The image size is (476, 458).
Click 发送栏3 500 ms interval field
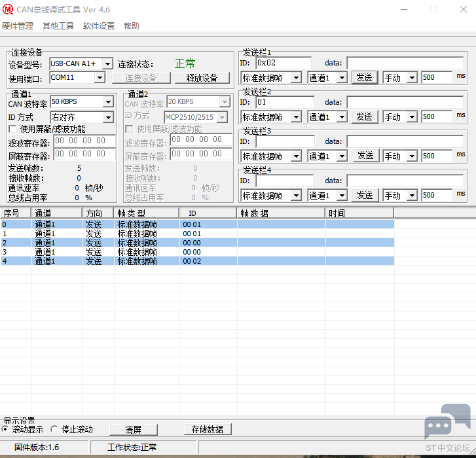(x=437, y=156)
